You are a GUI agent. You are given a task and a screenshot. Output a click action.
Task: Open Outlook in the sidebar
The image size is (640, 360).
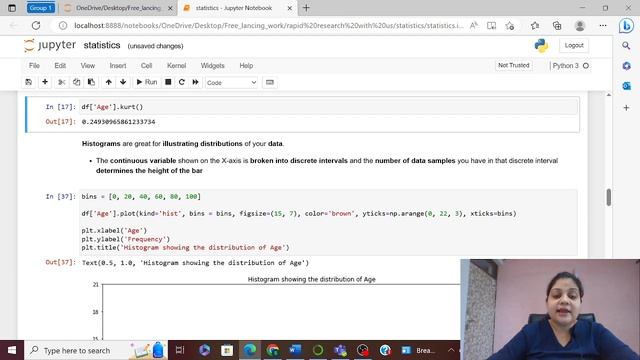point(626,86)
